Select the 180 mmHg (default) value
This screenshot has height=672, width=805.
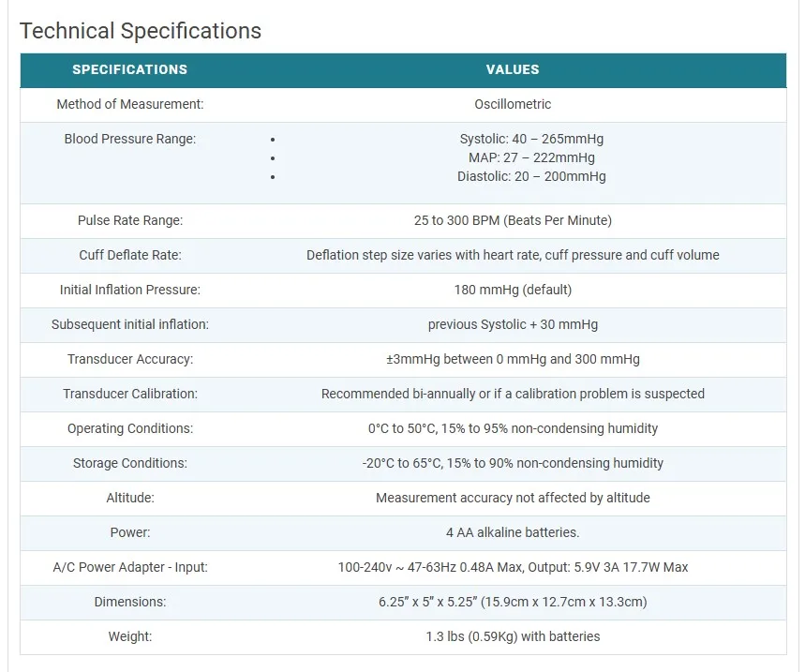tap(513, 290)
